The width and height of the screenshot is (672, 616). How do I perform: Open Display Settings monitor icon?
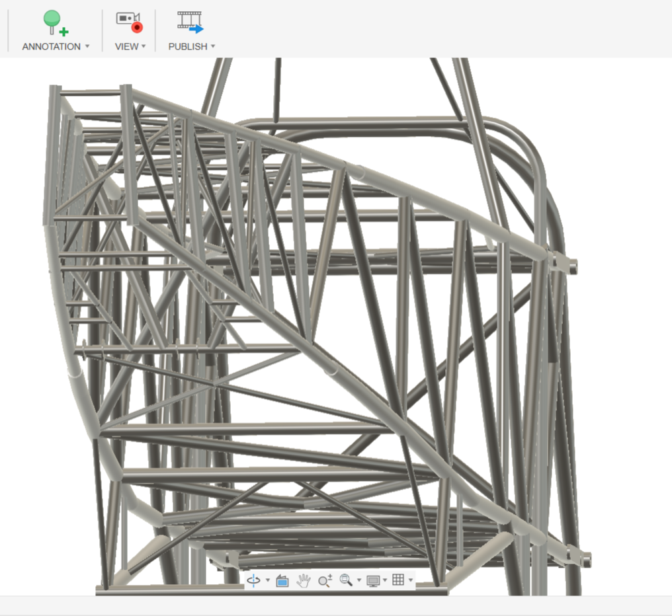(x=373, y=581)
